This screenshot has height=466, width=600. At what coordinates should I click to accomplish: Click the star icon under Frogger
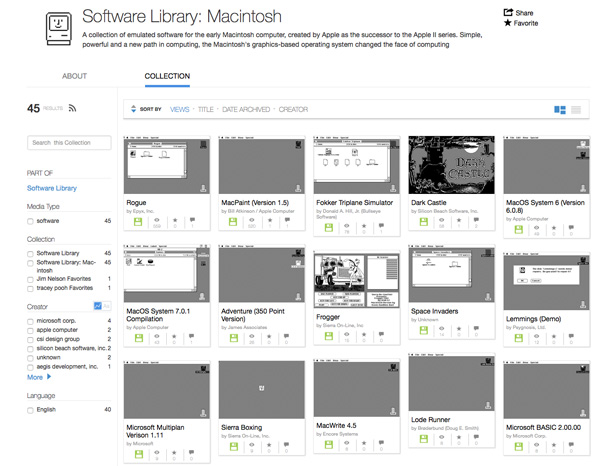[364, 334]
